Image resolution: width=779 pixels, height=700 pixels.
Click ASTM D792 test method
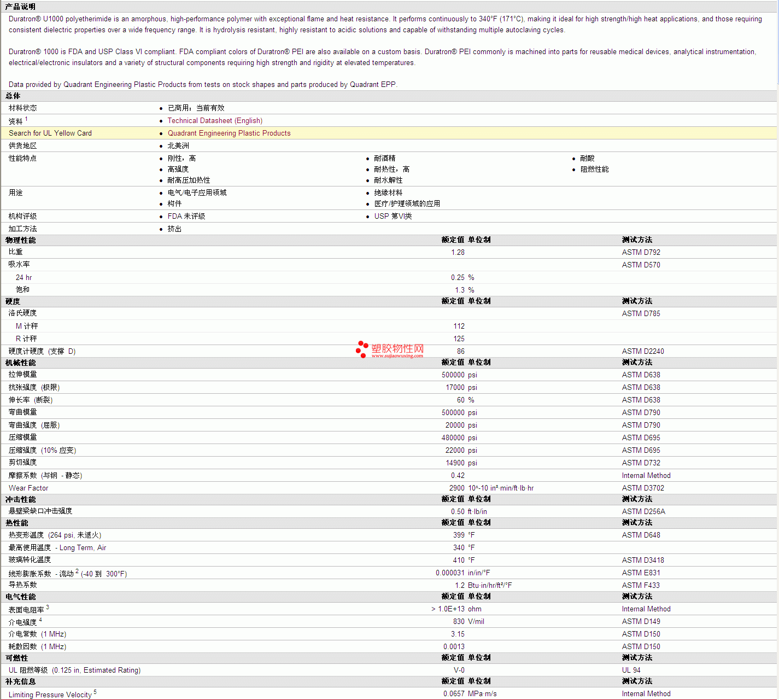tap(641, 253)
